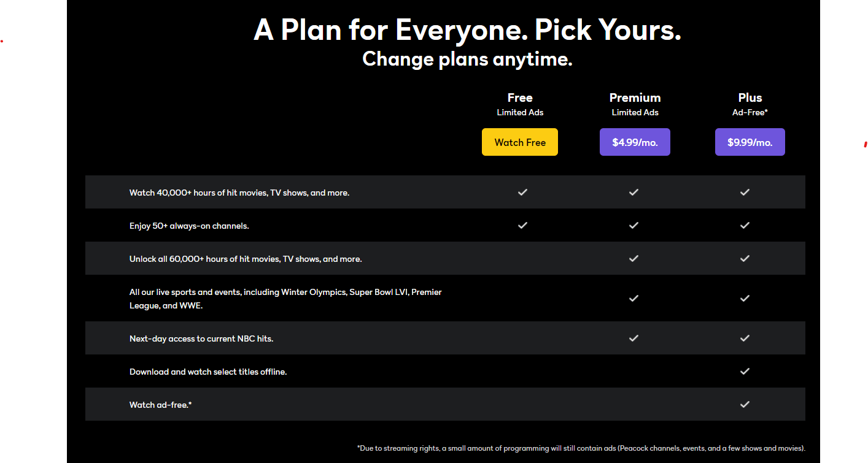Select the $9.99/mo Plus plan button
868x463 pixels.
[x=750, y=142]
